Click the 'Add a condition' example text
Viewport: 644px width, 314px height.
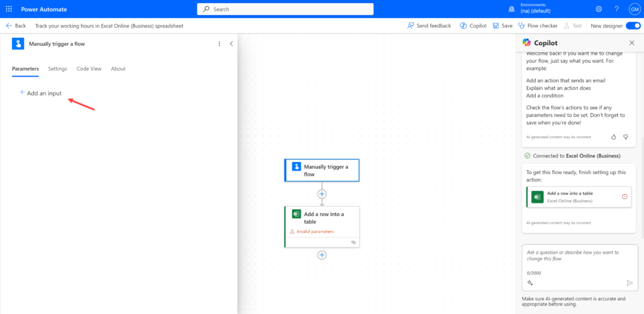(545, 95)
